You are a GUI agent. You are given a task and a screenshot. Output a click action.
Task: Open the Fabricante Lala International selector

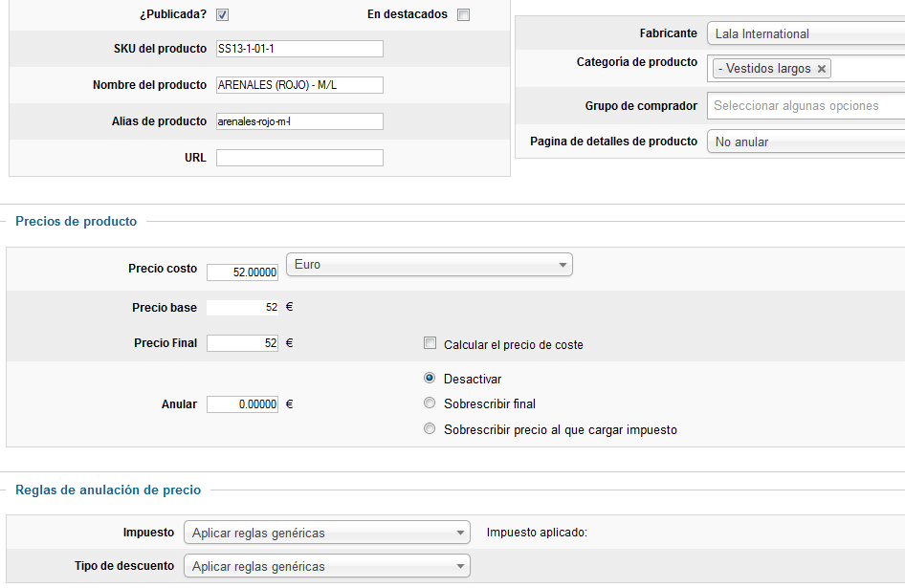tap(806, 33)
